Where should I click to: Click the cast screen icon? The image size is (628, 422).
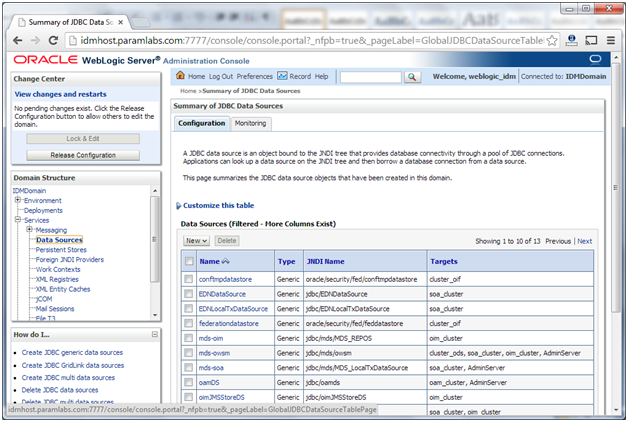tap(591, 40)
